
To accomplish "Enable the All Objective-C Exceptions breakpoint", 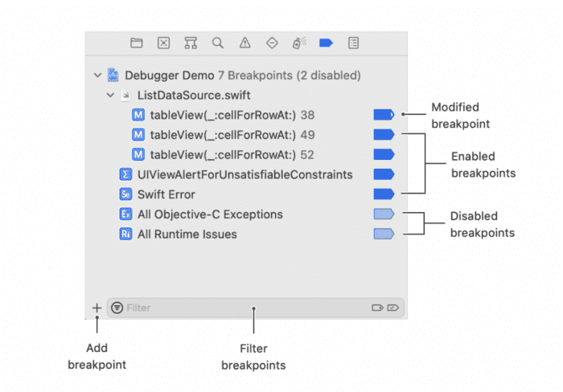I will coord(384,214).
